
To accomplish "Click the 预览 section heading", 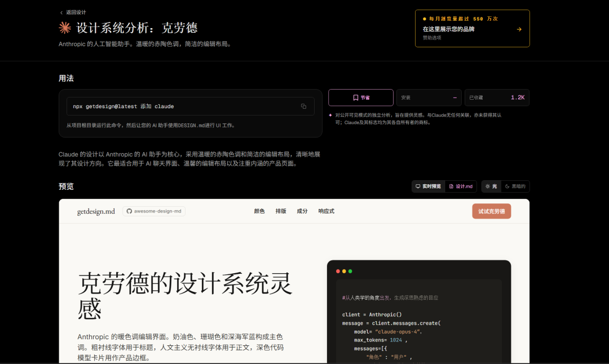I will pyautogui.click(x=66, y=187).
